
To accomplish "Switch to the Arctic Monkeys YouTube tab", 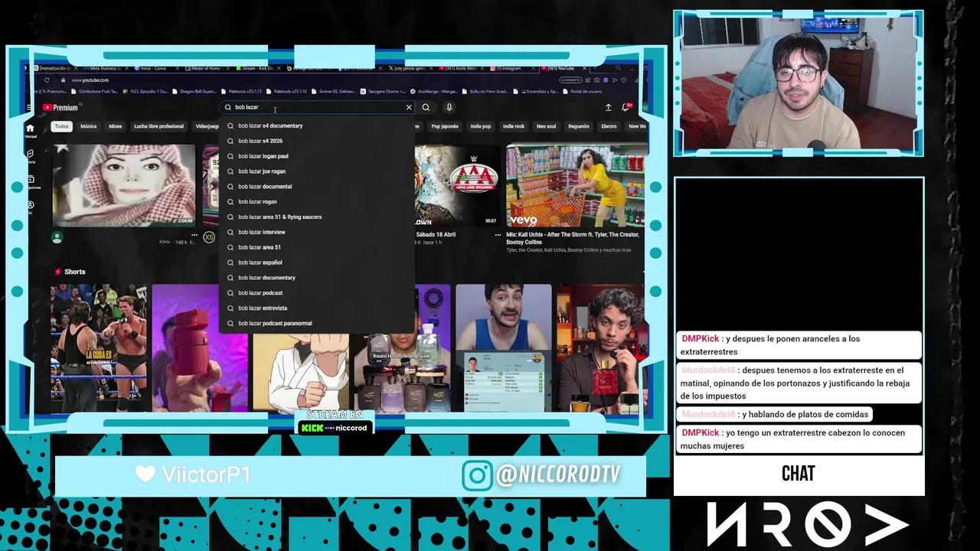I will [462, 68].
